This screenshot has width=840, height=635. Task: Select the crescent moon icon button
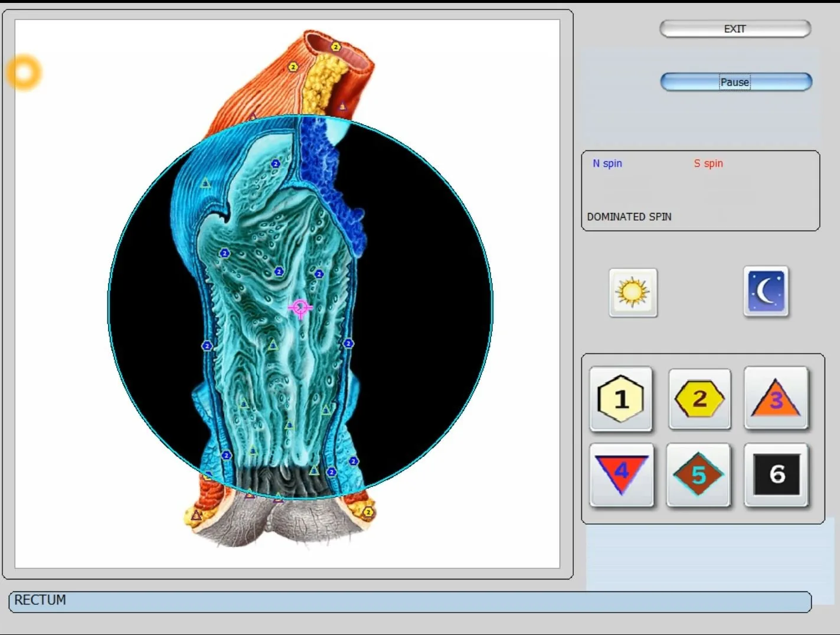[766, 292]
